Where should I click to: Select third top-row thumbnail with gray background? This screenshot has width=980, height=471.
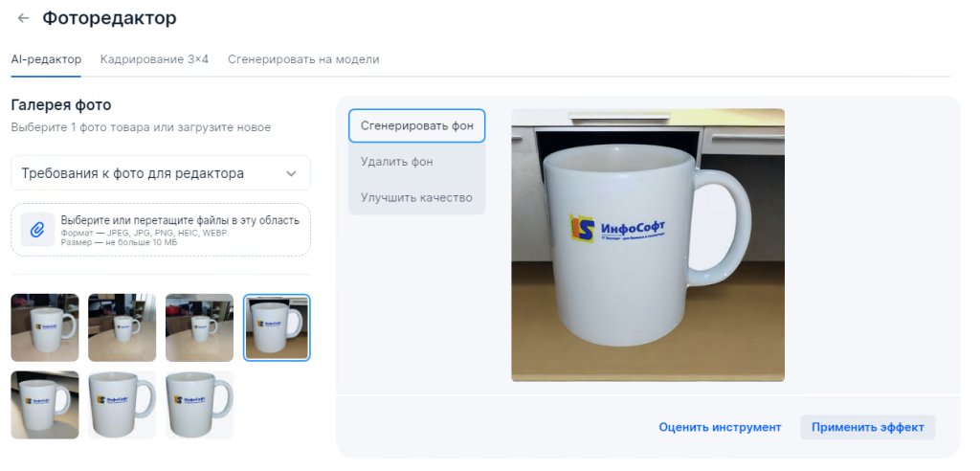coord(199,327)
